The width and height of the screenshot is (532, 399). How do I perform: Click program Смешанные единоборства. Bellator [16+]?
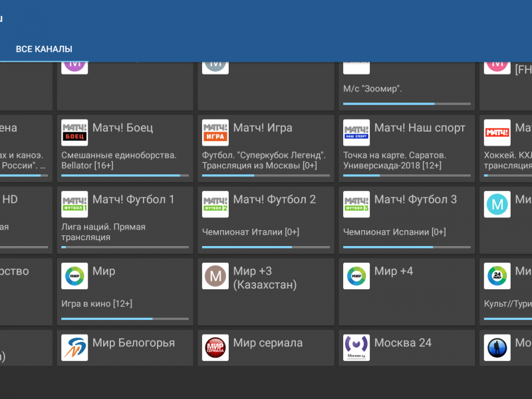pos(119,160)
